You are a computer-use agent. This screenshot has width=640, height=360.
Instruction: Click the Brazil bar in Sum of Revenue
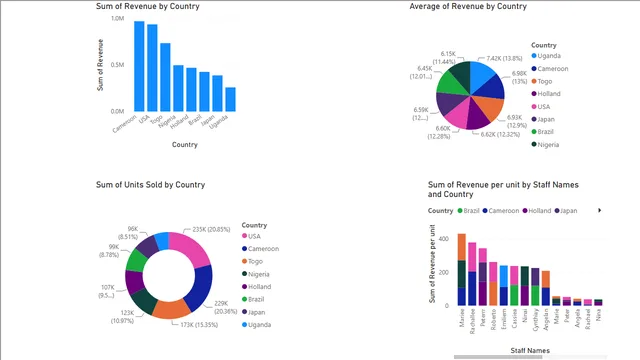[204, 91]
